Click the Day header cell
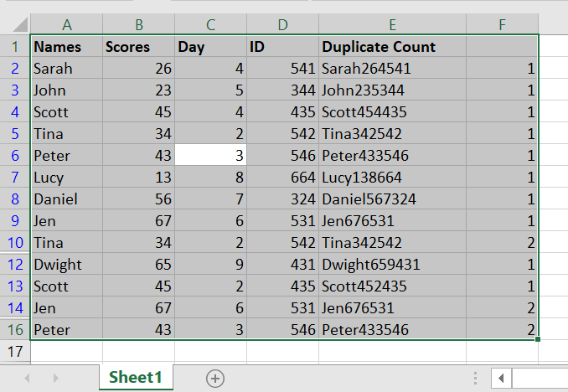 click(x=211, y=46)
